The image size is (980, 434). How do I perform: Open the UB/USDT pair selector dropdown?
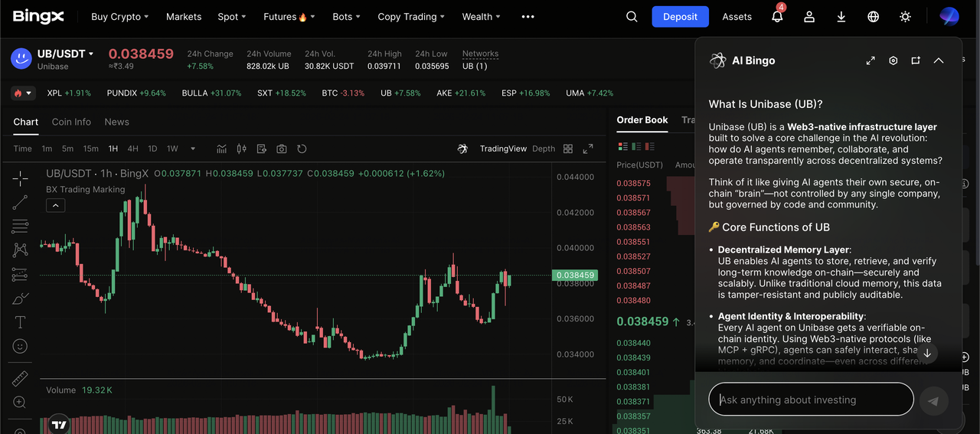pos(91,54)
